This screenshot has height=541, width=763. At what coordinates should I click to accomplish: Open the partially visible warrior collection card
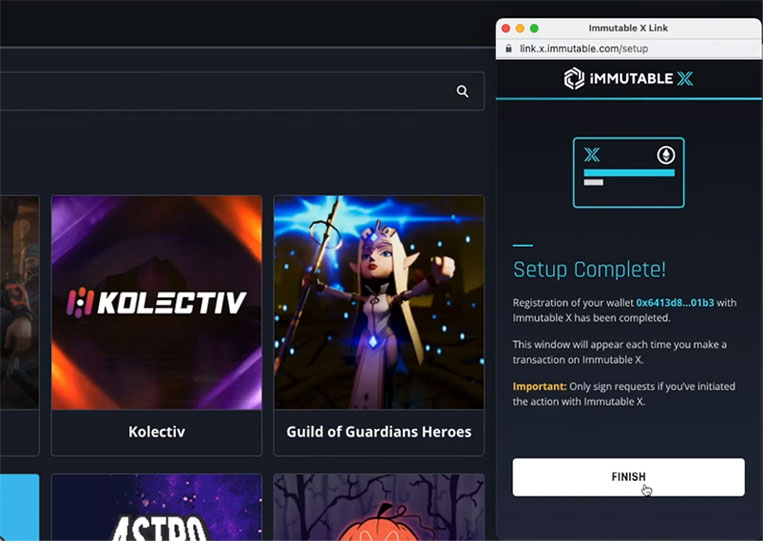click(x=19, y=325)
